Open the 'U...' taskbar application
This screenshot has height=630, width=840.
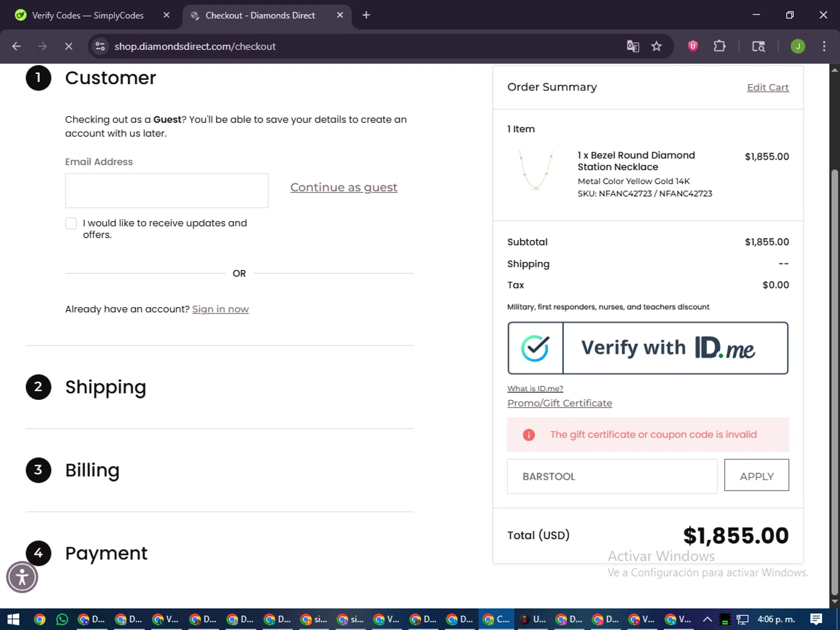533,619
